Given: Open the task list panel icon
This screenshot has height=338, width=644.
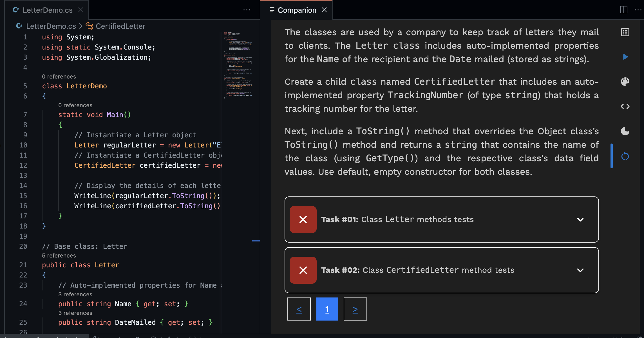Looking at the screenshot, I should [625, 32].
